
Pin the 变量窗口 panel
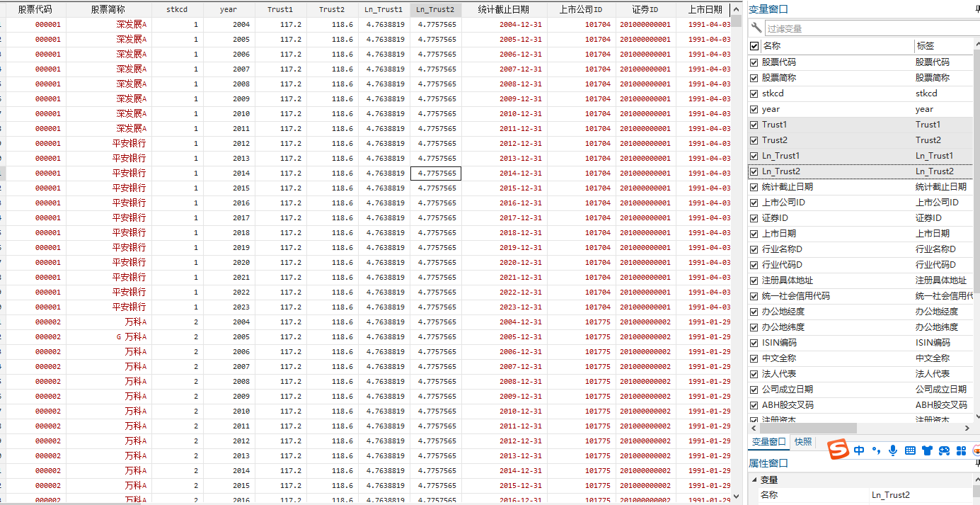(976, 9)
